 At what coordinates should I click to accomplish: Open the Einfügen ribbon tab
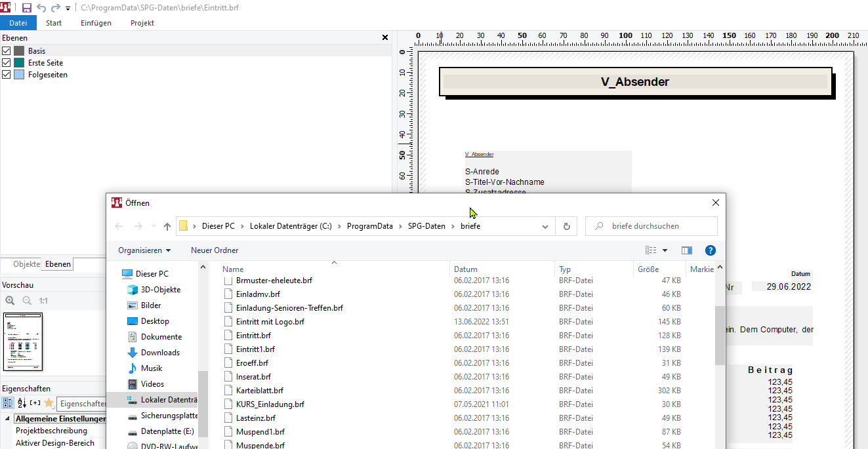96,23
